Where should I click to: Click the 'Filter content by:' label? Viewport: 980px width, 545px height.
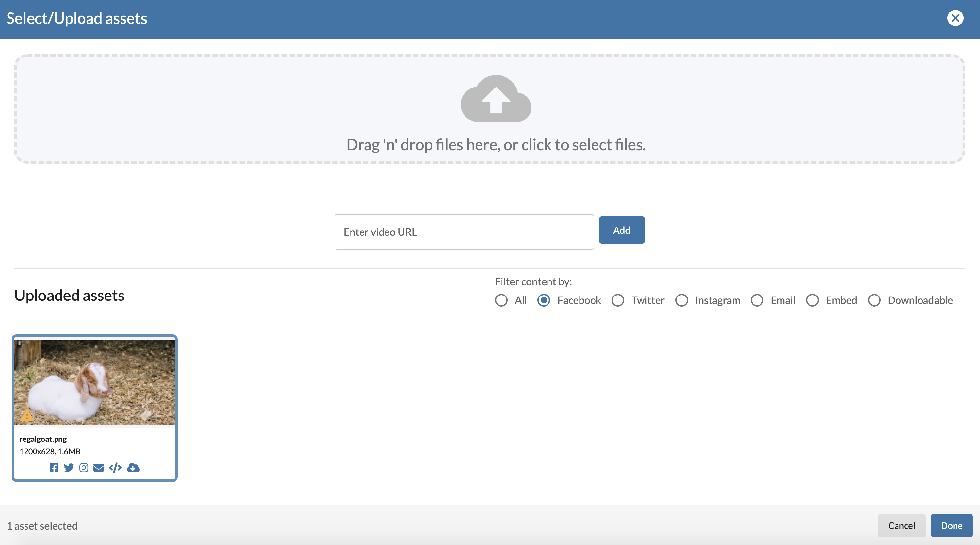tap(533, 281)
